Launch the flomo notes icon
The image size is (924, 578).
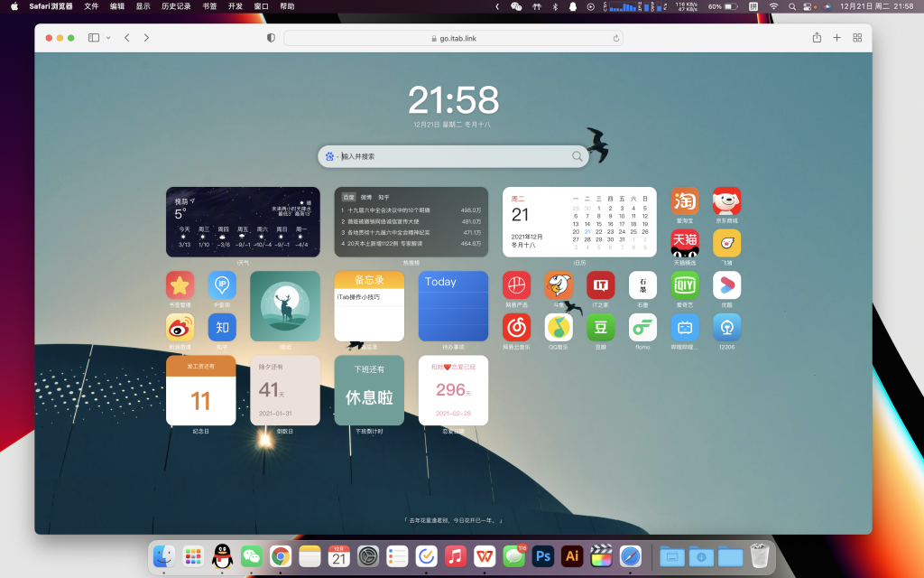642,327
